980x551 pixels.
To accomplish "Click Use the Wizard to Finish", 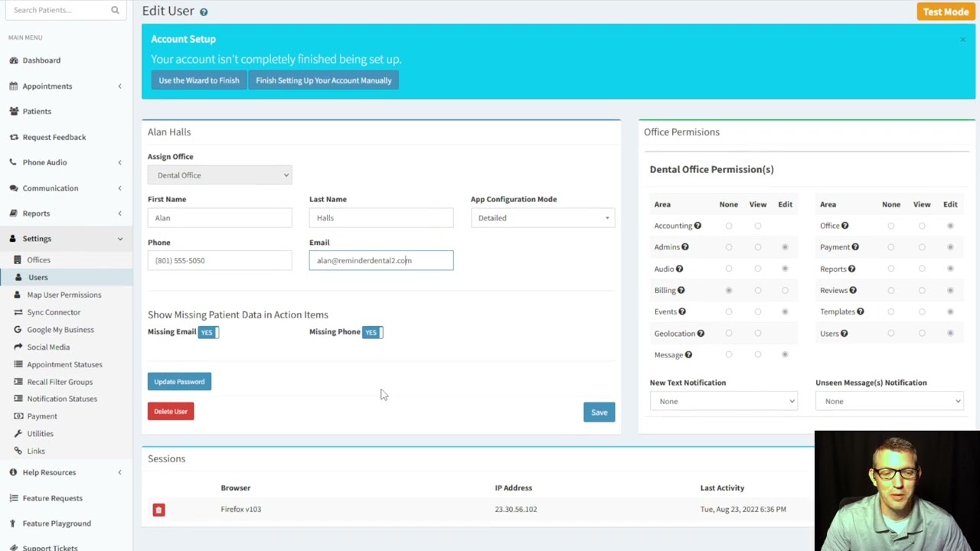I will tap(199, 80).
